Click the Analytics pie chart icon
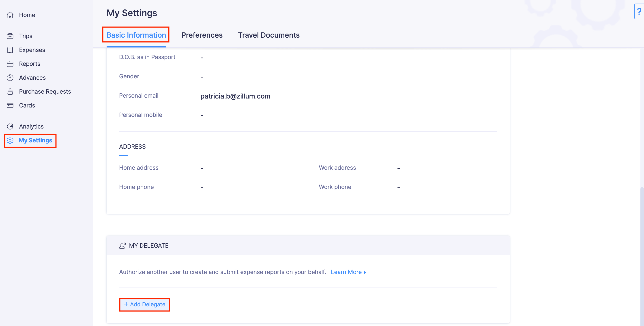This screenshot has width=644, height=326. (10, 127)
